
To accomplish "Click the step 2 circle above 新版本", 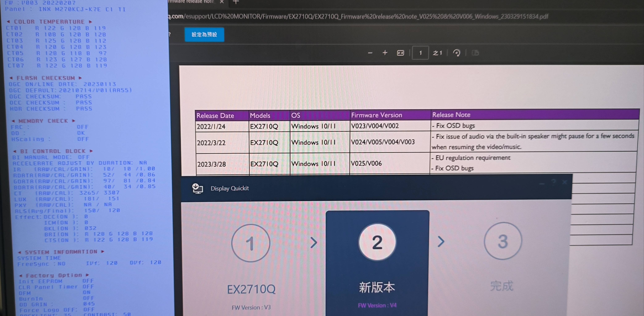I will pos(377,242).
